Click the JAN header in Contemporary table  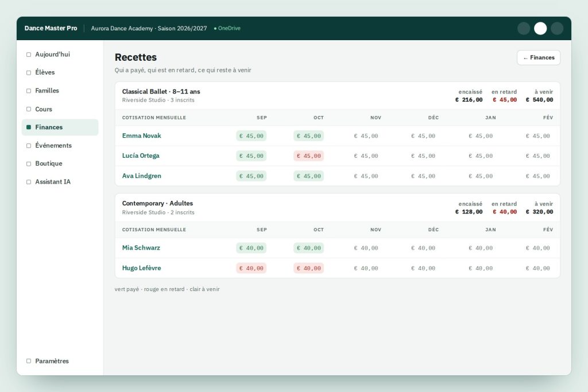point(490,230)
